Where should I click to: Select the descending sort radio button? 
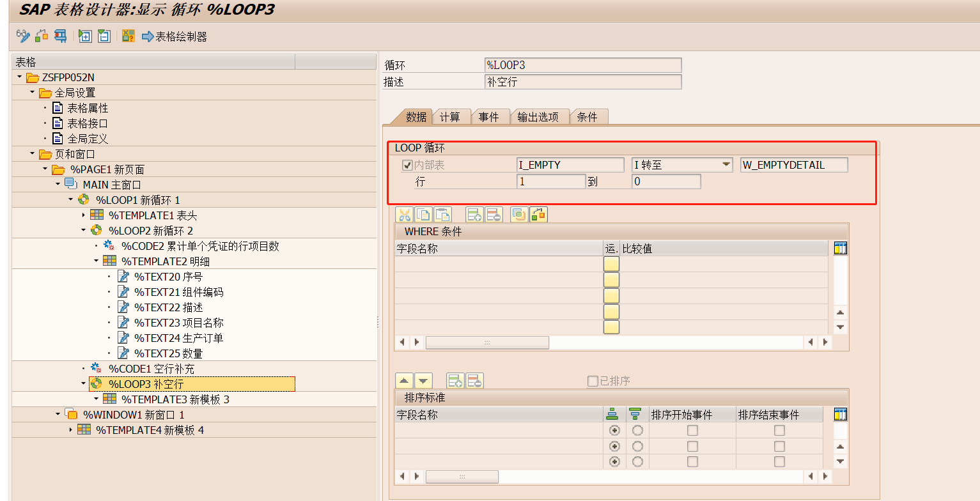coord(637,430)
